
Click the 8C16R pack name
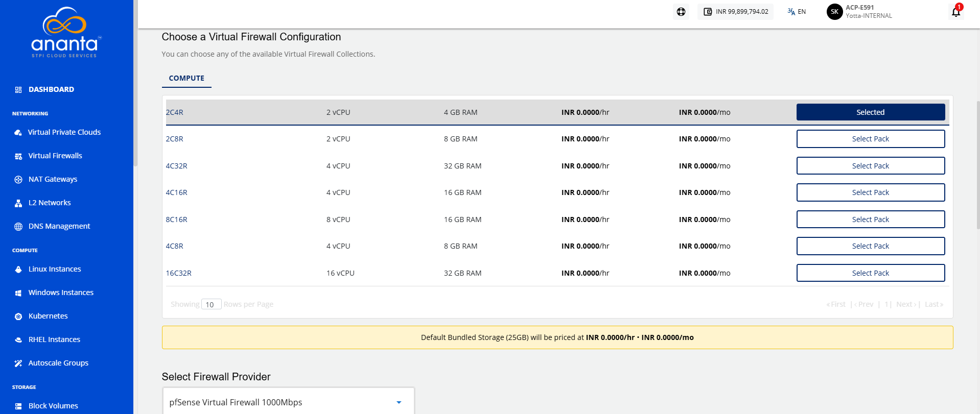coord(176,220)
